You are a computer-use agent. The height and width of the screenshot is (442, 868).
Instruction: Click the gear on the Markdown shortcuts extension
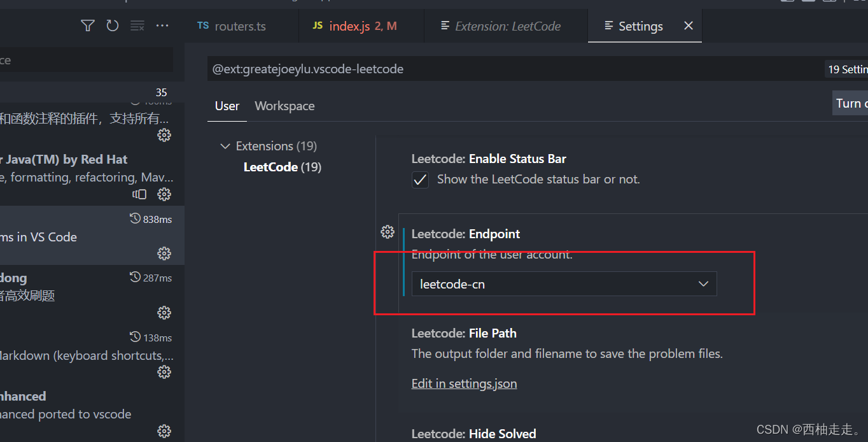(164, 372)
